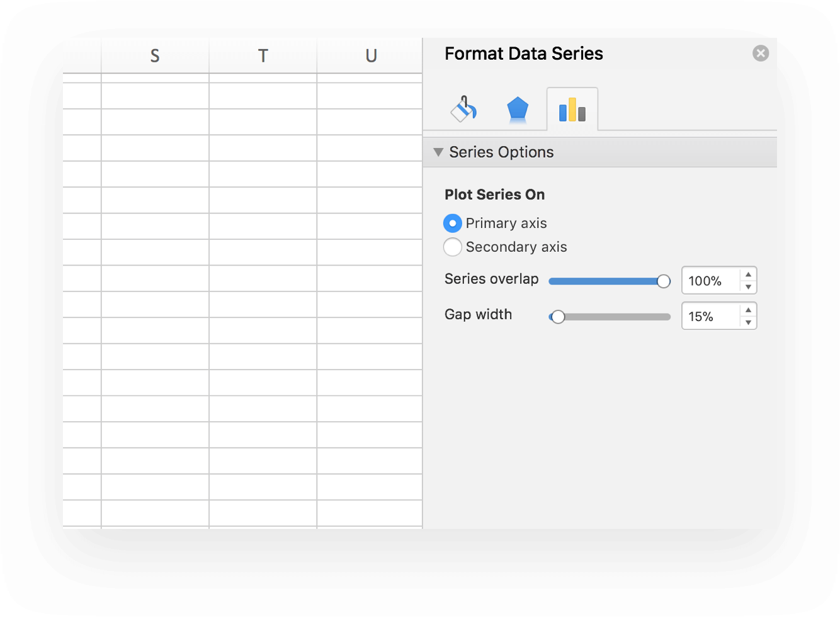
Task: Select the Primary axis option
Action: (x=452, y=224)
